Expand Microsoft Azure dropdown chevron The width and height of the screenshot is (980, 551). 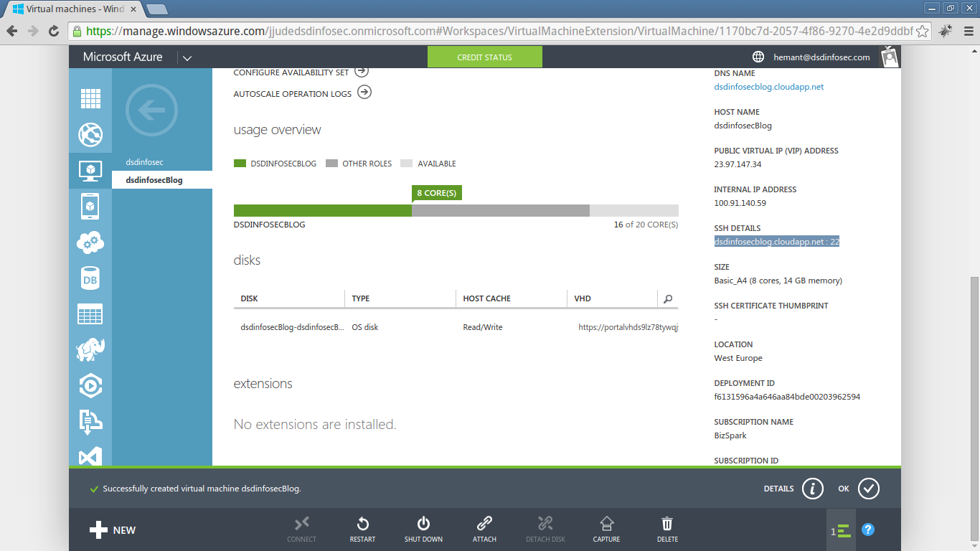click(187, 57)
